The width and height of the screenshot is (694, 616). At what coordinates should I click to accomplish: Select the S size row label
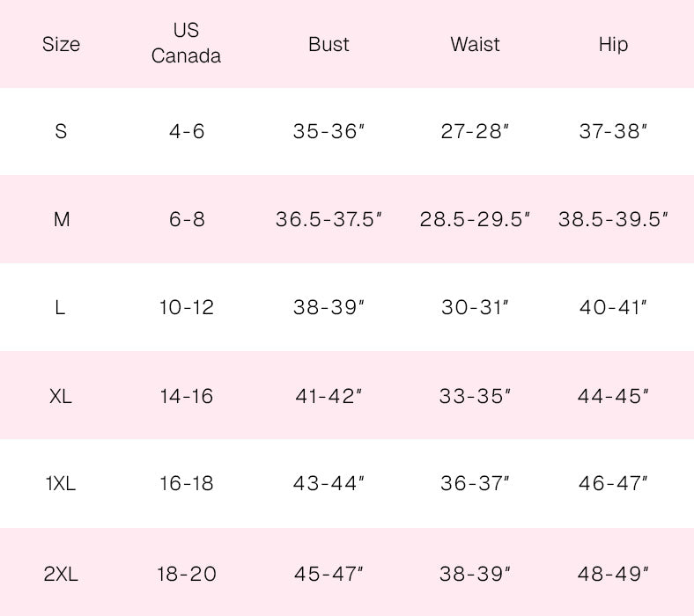tap(61, 131)
